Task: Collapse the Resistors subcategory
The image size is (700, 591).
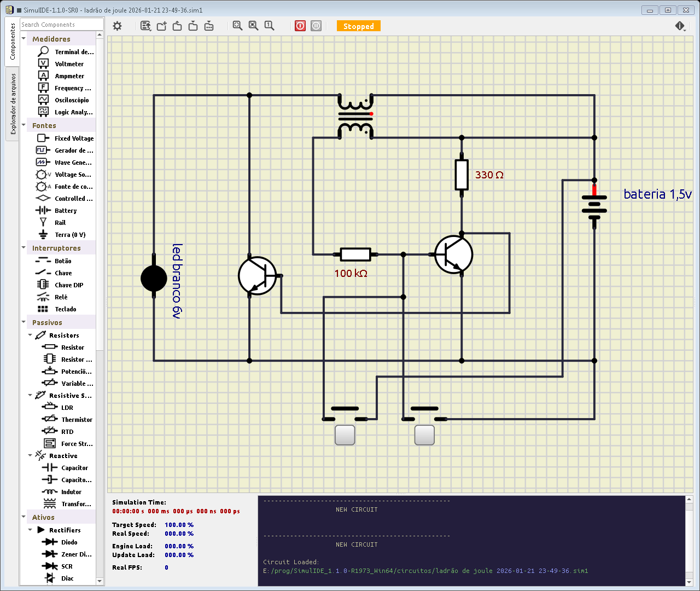Action: point(30,335)
